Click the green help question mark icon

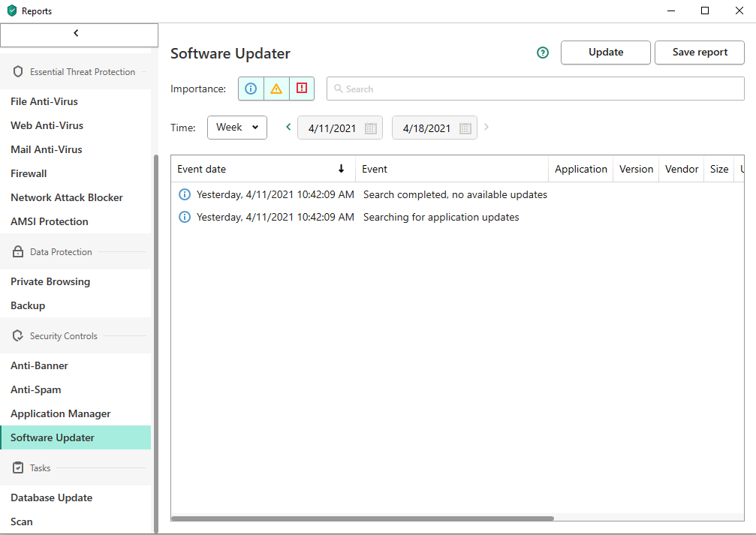coord(543,53)
